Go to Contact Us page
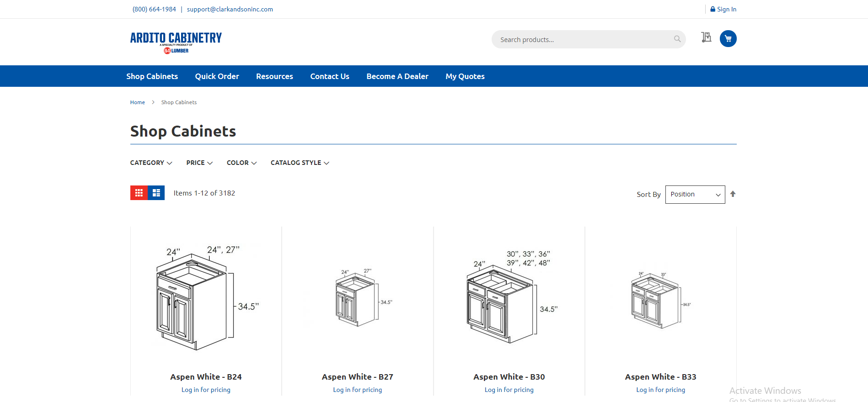This screenshot has height=402, width=868. pyautogui.click(x=330, y=76)
